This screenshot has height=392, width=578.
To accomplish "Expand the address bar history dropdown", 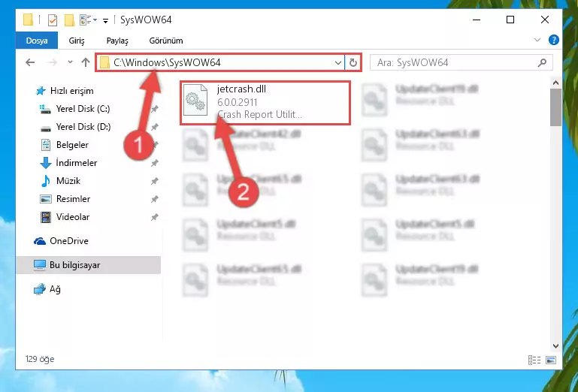I will click(337, 63).
